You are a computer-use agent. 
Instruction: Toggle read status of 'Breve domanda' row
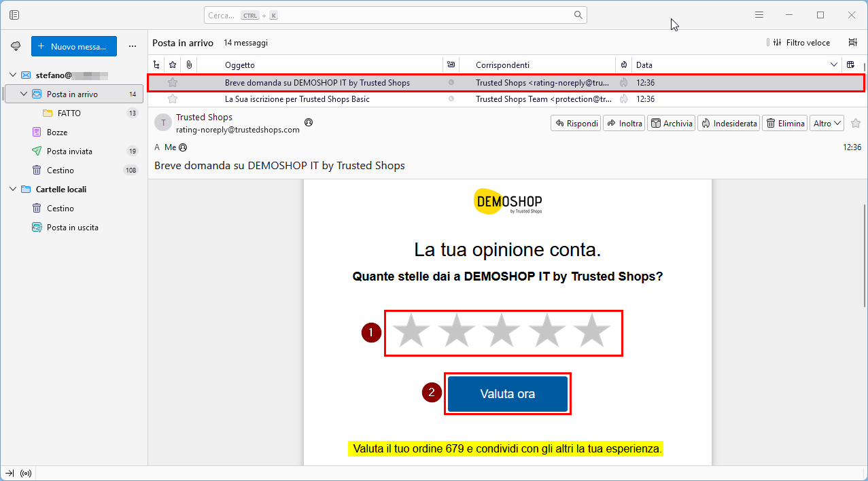[451, 83]
